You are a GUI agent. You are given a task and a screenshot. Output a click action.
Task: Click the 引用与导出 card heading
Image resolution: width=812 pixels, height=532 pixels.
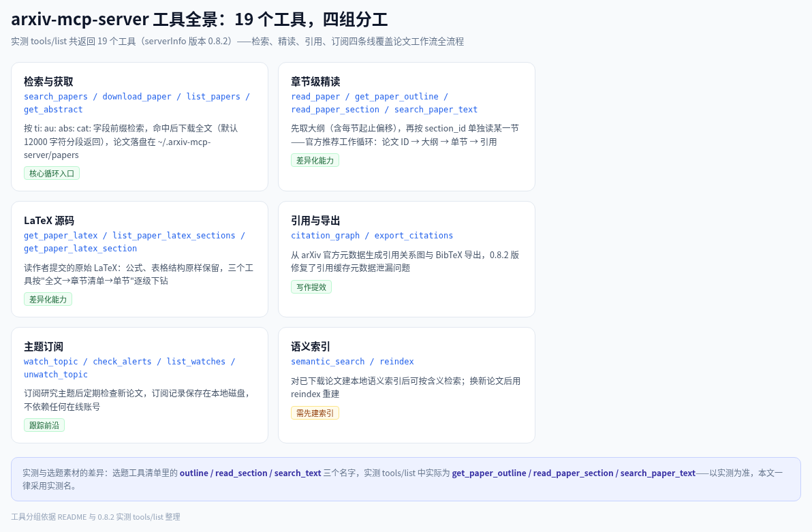click(315, 221)
